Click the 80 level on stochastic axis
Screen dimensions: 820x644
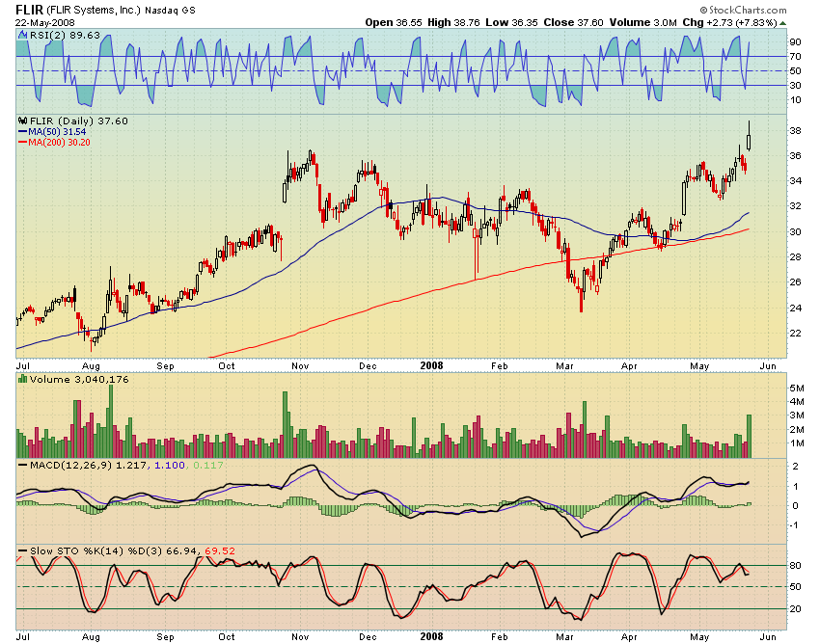[x=796, y=566]
